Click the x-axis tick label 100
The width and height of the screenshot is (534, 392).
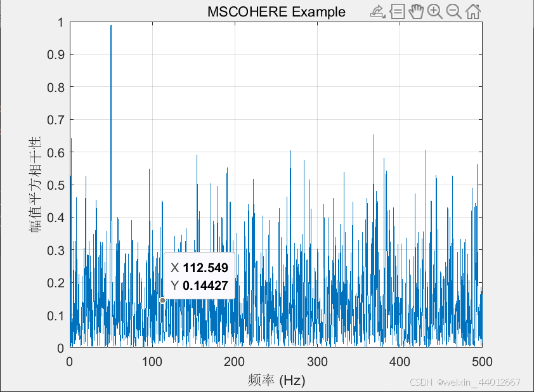tap(152, 362)
